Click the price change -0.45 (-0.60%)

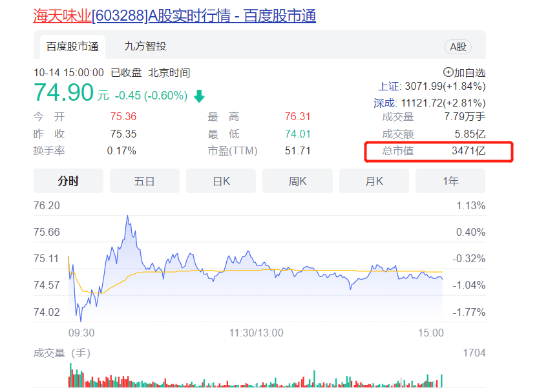point(151,96)
